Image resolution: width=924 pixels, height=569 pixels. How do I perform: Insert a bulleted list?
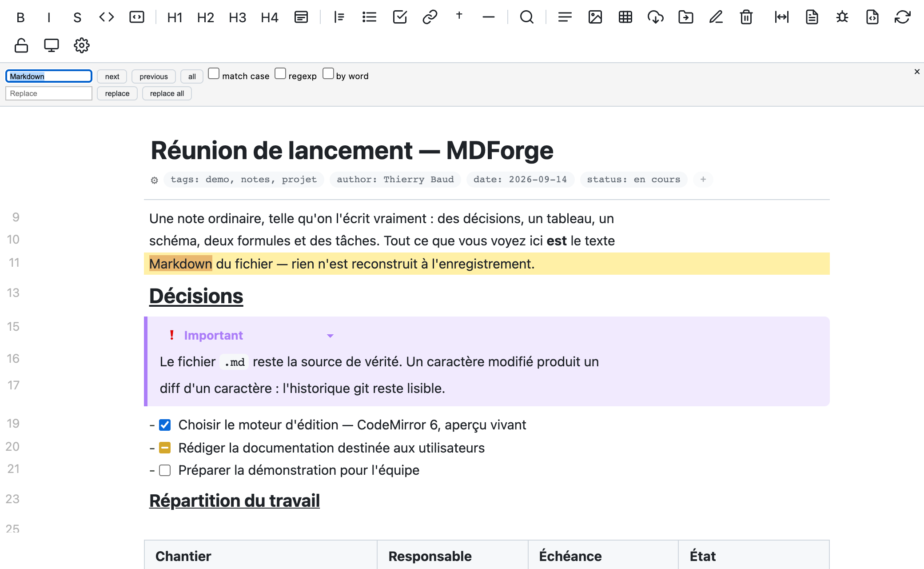370,17
